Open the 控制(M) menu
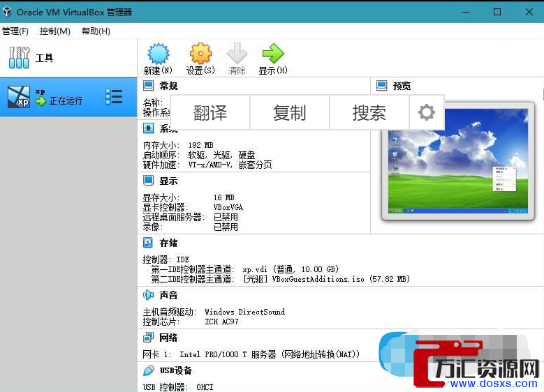This screenshot has height=392, width=544. pyautogui.click(x=54, y=31)
